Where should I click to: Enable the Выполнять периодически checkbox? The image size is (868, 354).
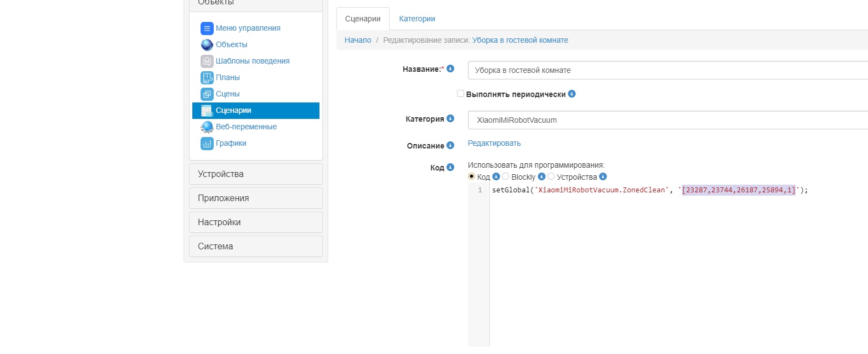460,94
